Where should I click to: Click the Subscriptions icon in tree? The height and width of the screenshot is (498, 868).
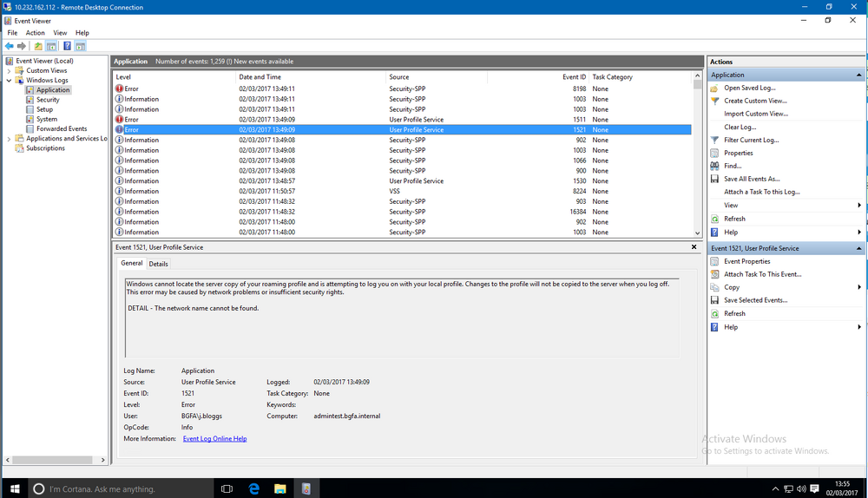point(19,148)
